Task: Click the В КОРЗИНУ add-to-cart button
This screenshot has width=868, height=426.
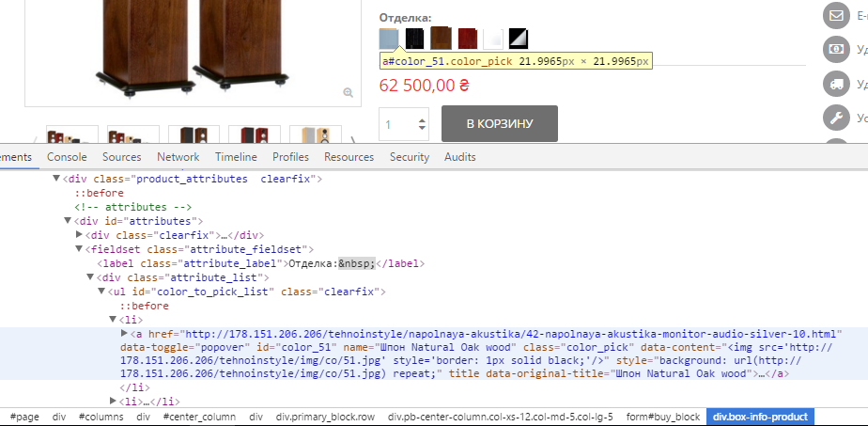Action: point(500,123)
